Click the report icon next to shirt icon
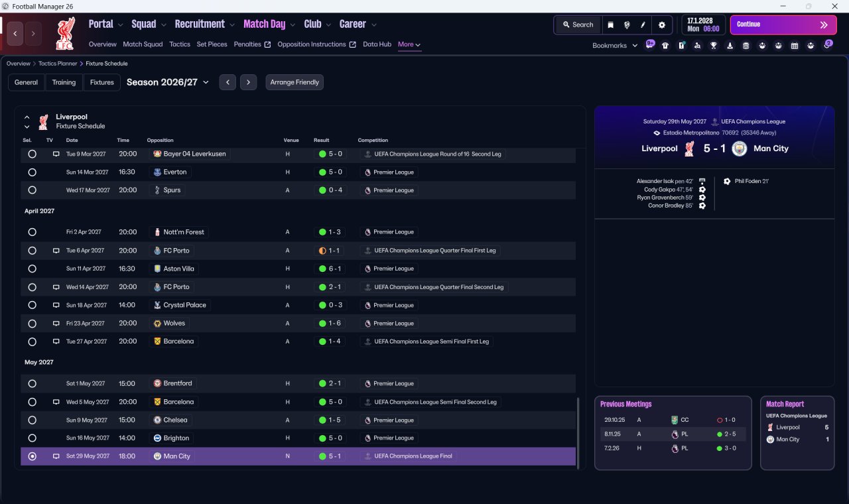849x504 pixels. (x=682, y=46)
